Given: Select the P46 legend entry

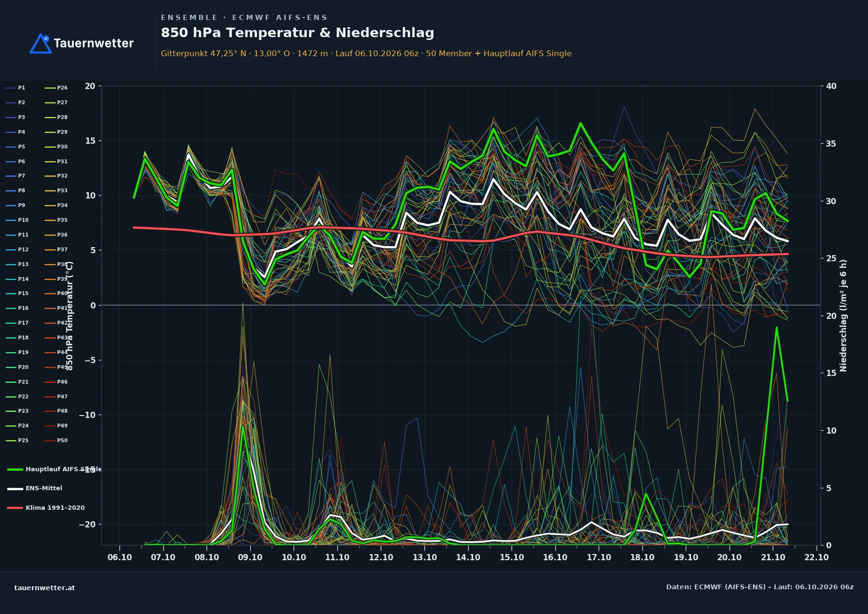Looking at the screenshot, I should click(x=56, y=382).
